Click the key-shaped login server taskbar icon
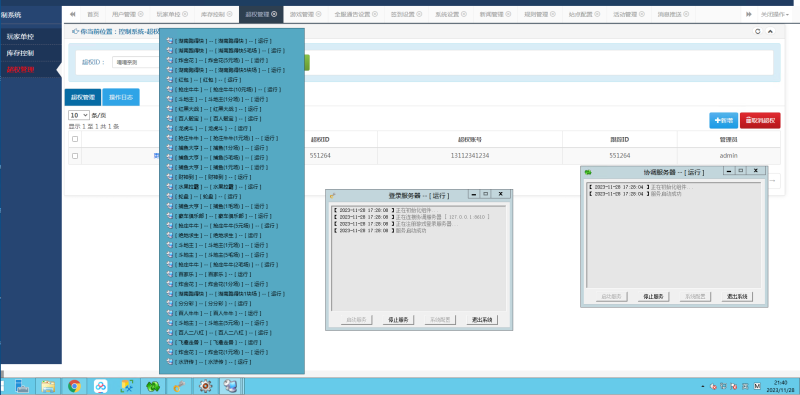 [179, 386]
